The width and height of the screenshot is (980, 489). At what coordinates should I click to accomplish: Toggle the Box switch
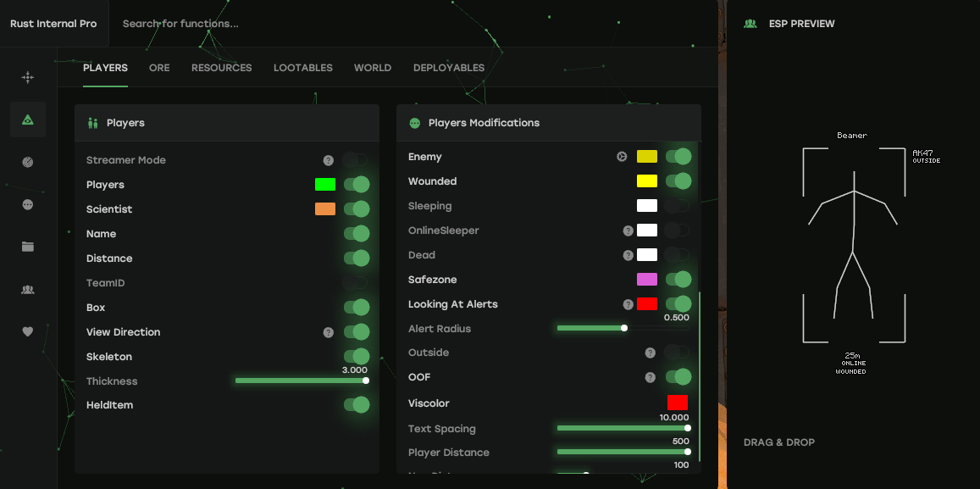point(357,308)
